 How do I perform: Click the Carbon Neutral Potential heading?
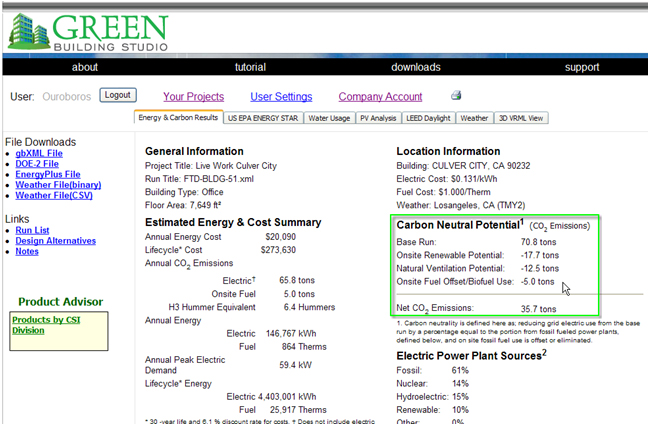pos(460,225)
